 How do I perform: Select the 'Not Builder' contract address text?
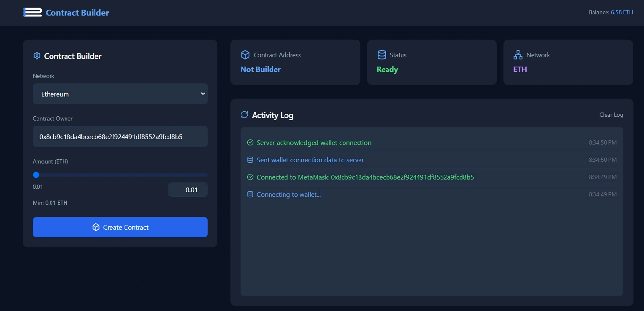tap(260, 69)
